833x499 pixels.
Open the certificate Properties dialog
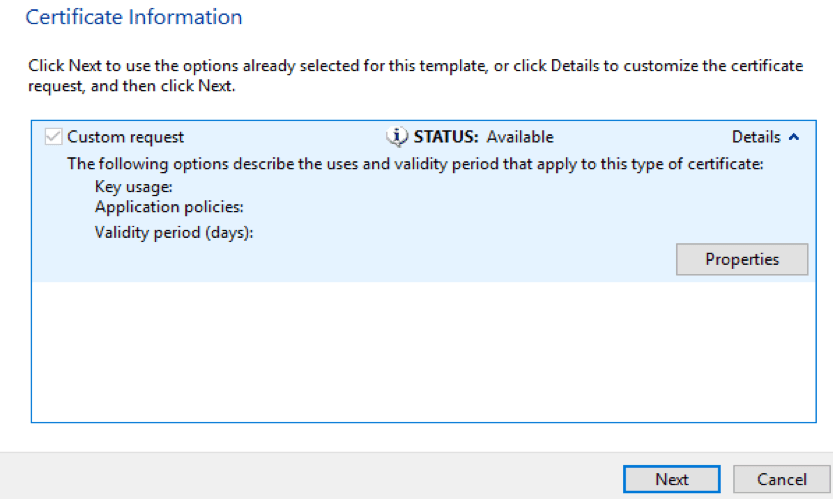click(x=742, y=259)
